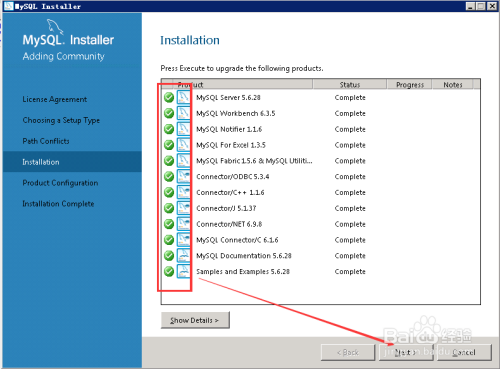This screenshot has width=500, height=369.
Task: Click Complete status of Connector/ODBC 5.3.4
Action: coord(350,177)
